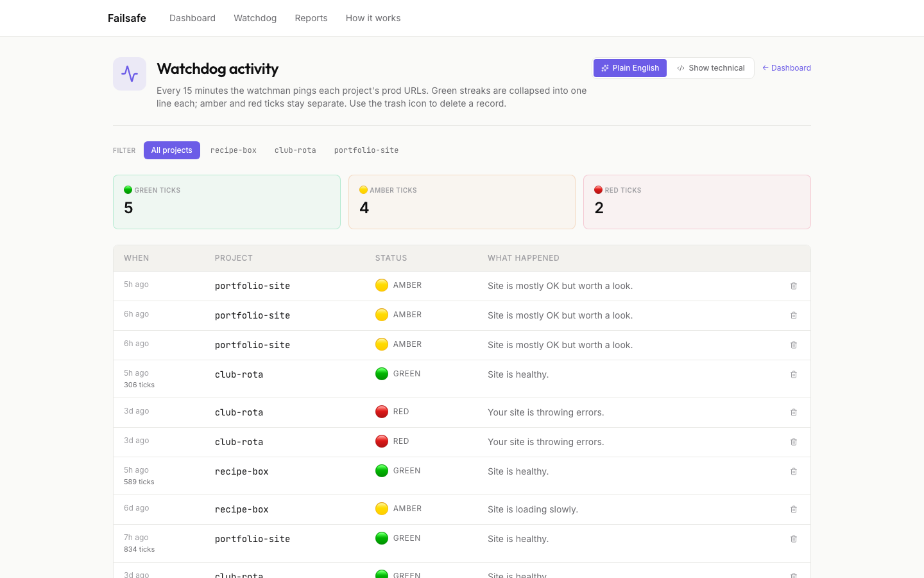The height and width of the screenshot is (578, 924).
Task: Open the Reports nav item
Action: pos(311,18)
